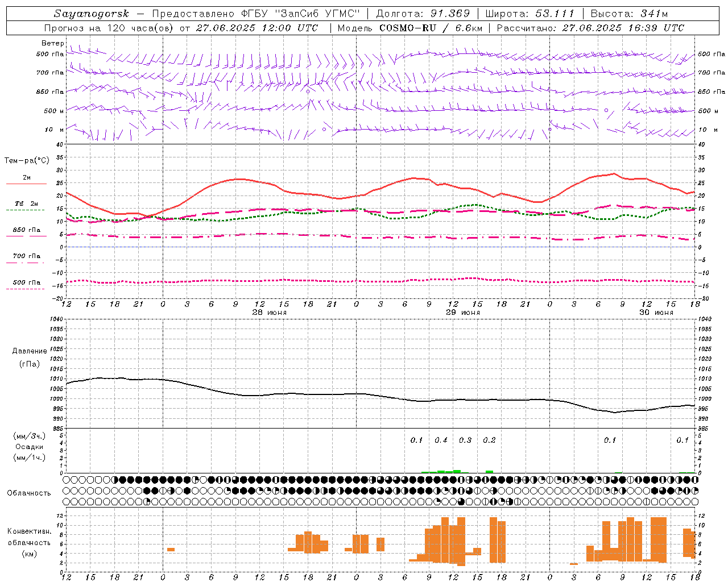728x582 pixels.
Task: Click the 'Ветер' wind panel label
Action: (x=52, y=43)
